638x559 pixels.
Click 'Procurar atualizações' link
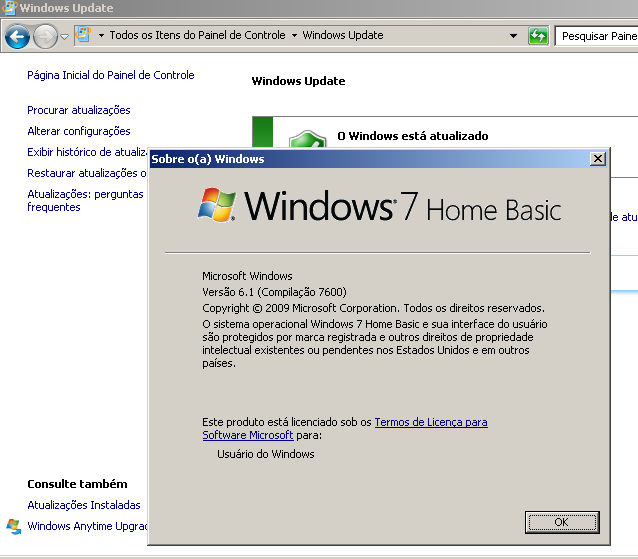pos(79,110)
